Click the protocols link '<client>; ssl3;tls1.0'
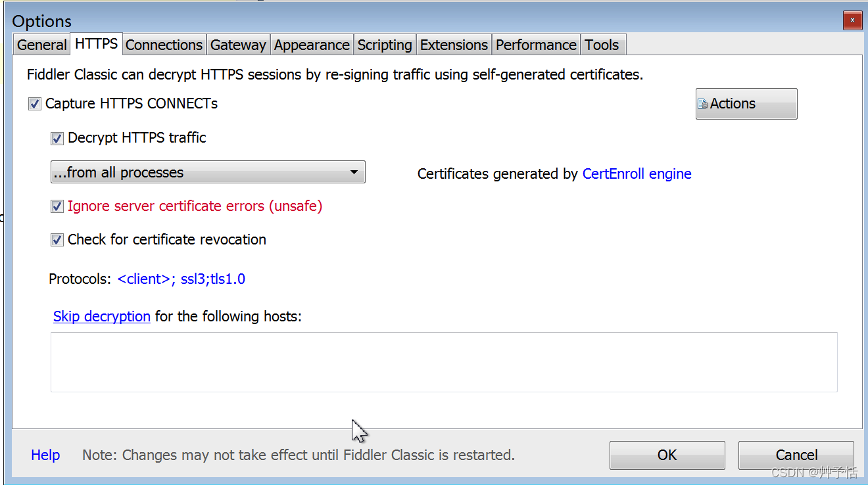This screenshot has height=485, width=868. pyautogui.click(x=181, y=279)
